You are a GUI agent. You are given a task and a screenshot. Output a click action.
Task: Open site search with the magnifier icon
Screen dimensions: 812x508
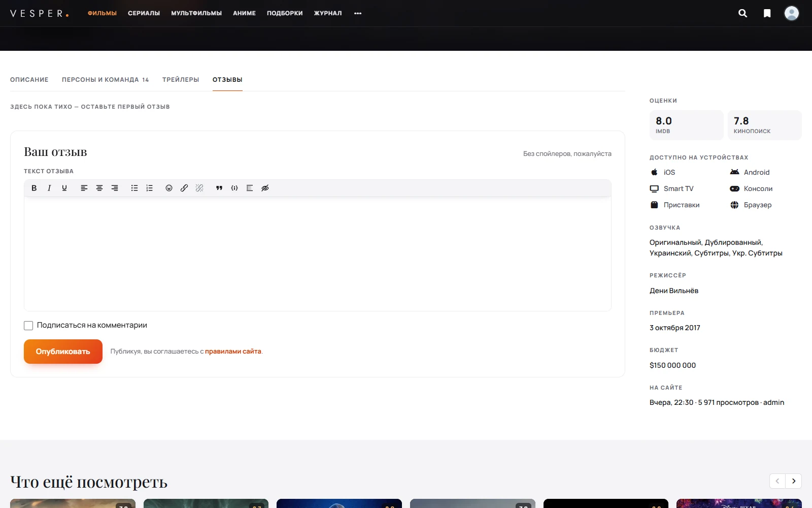742,13
